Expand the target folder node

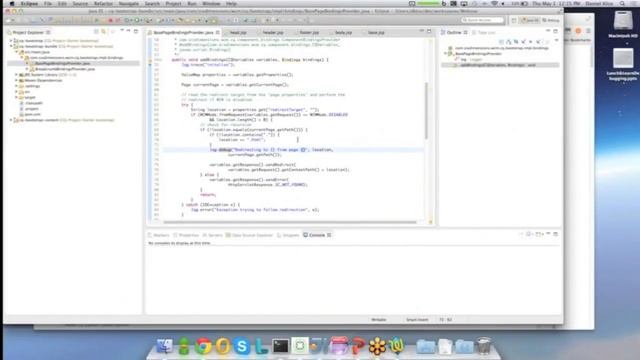click(17, 98)
